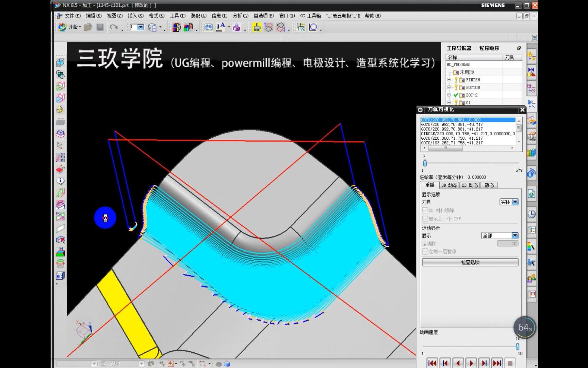Open the 帮助(H) menu
The height and width of the screenshot is (368, 588).
point(373,16)
